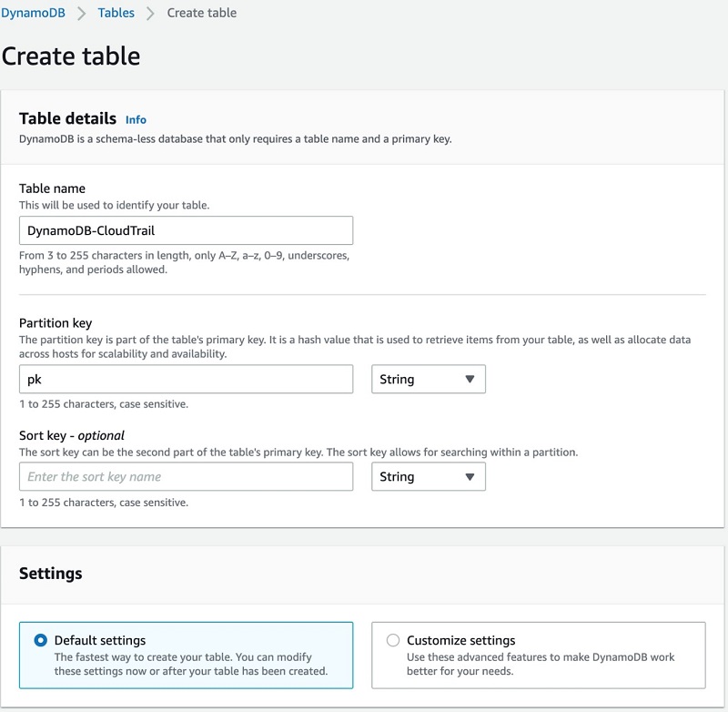Screen dimensions: 728x712
Task: Open the DynamoDB breadcrumb link
Action: click(x=33, y=13)
